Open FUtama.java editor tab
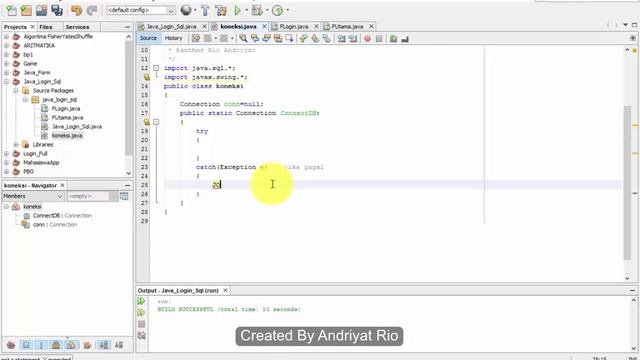Screen dimensions: 640x360 (x=347, y=27)
